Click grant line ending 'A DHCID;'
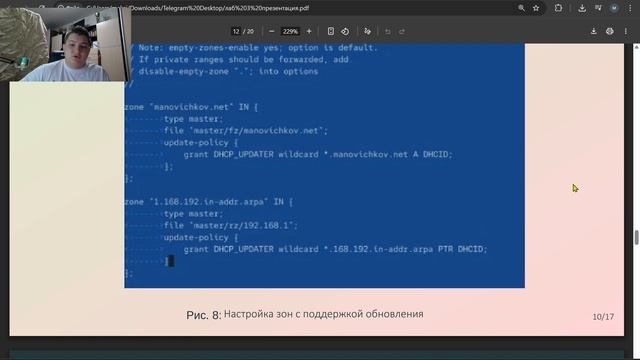 318,154
